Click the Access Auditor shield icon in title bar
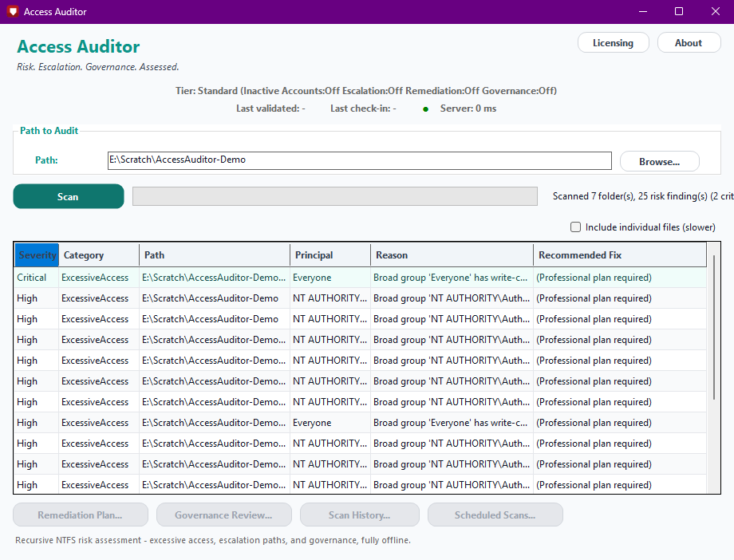734x560 pixels. pos(13,12)
